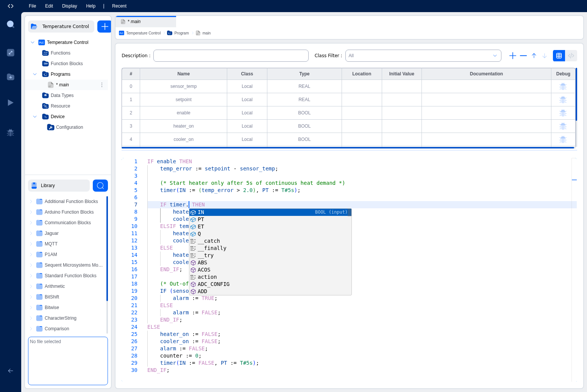
Task: Start the play/run sidebar icon
Action: pos(11,103)
